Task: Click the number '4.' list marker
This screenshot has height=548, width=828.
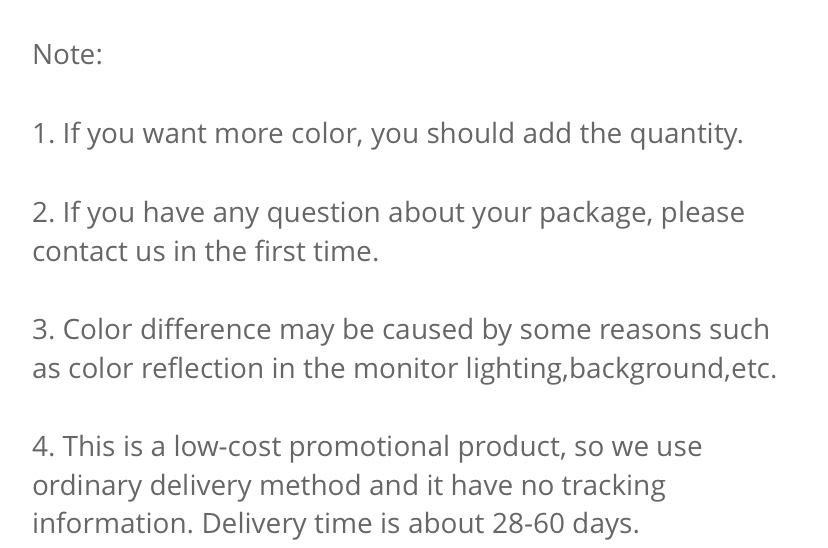Action: click(x=44, y=447)
